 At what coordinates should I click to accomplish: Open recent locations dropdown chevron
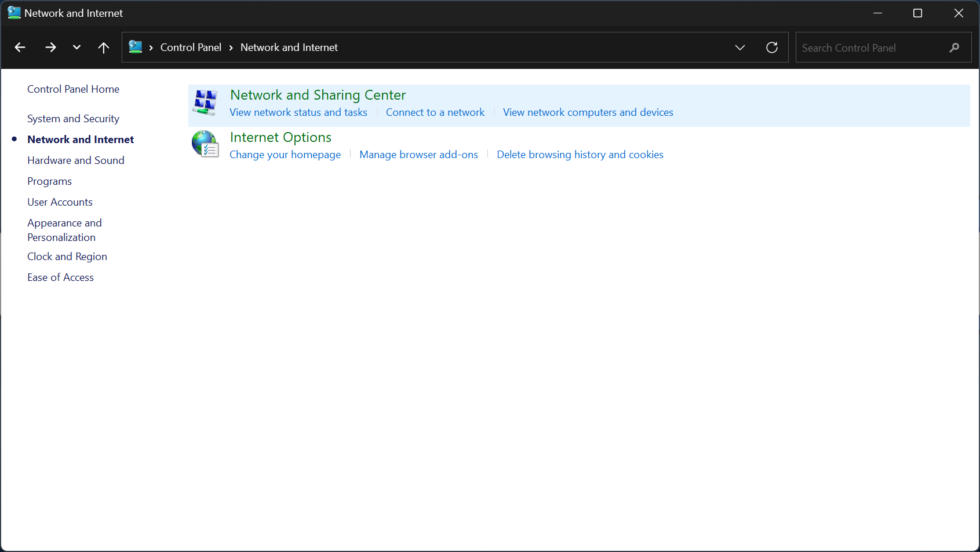[x=76, y=47]
